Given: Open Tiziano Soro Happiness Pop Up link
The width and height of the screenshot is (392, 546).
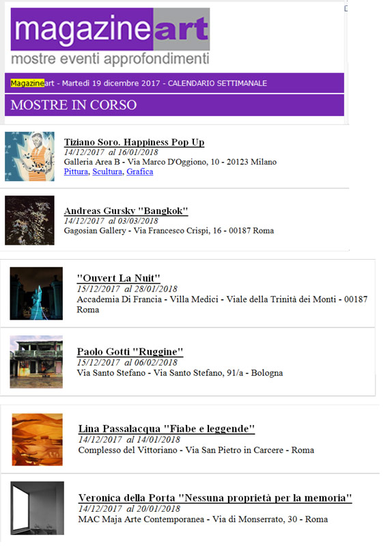Looking at the screenshot, I should coord(134,142).
